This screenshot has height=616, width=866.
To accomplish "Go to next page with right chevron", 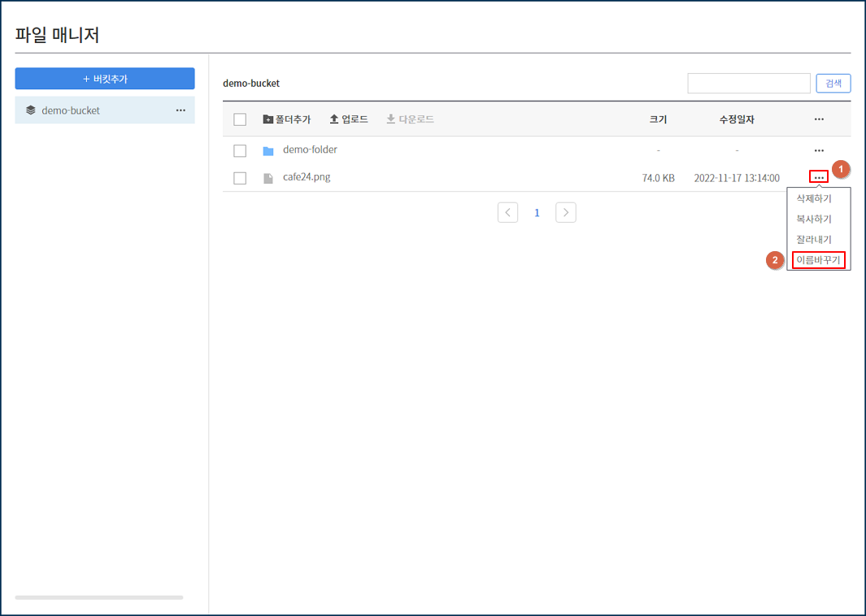I will tap(566, 213).
